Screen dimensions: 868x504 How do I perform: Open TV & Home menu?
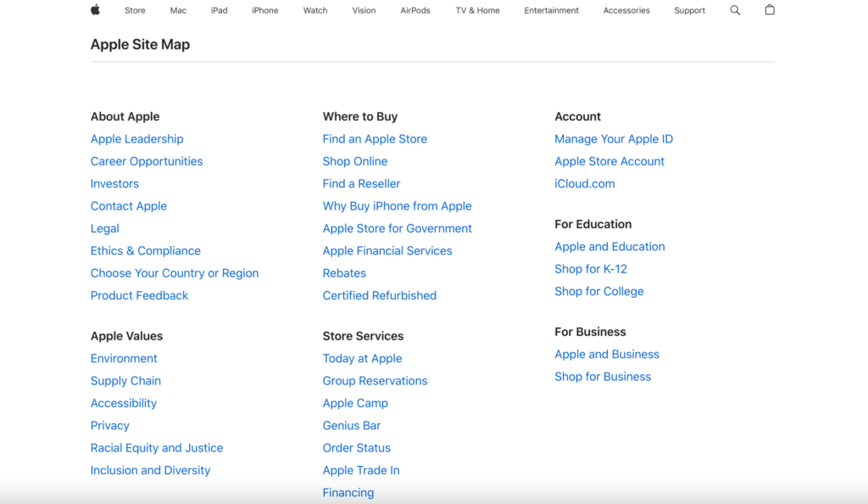[x=477, y=10]
